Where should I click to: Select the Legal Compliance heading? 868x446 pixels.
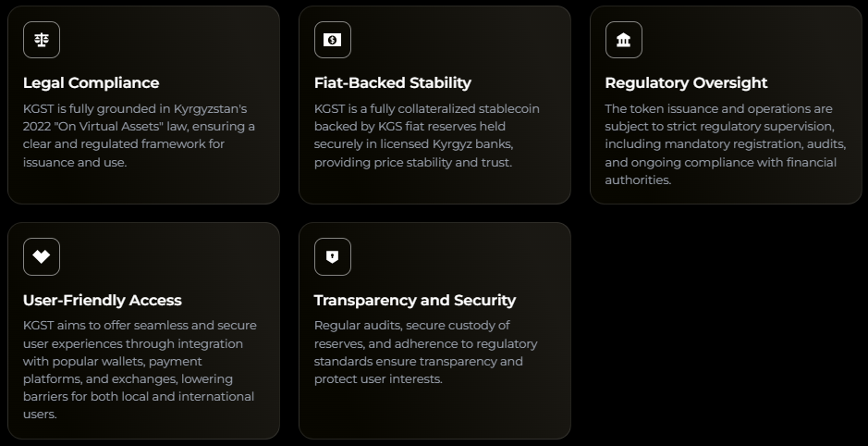click(x=91, y=82)
